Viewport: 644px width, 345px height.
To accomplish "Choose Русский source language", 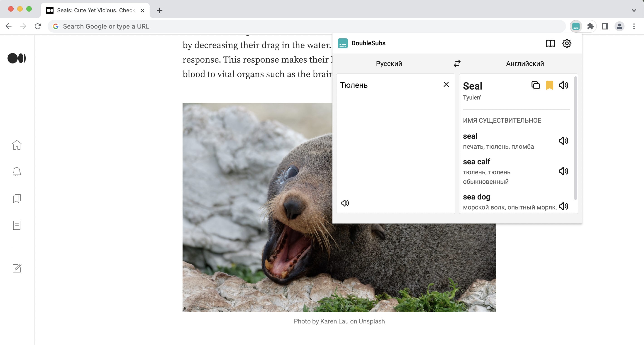I will click(389, 63).
